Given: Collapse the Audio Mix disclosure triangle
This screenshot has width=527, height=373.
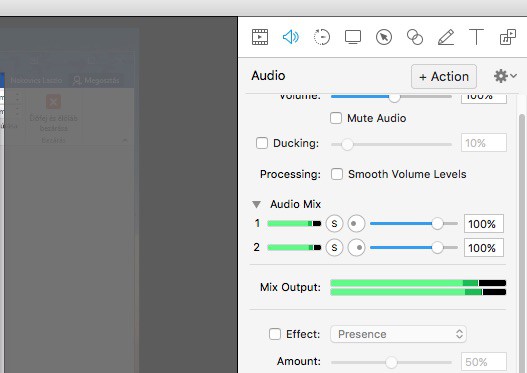Looking at the screenshot, I should coord(256,204).
